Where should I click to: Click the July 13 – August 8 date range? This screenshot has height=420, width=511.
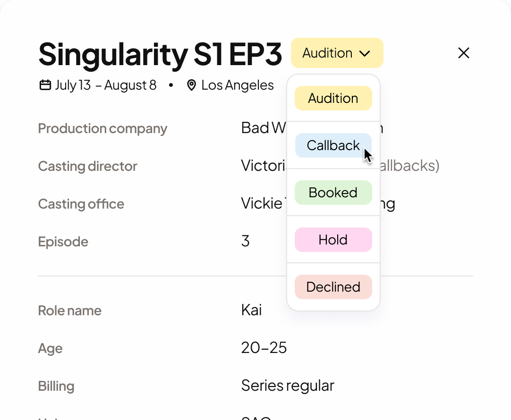pos(106,85)
